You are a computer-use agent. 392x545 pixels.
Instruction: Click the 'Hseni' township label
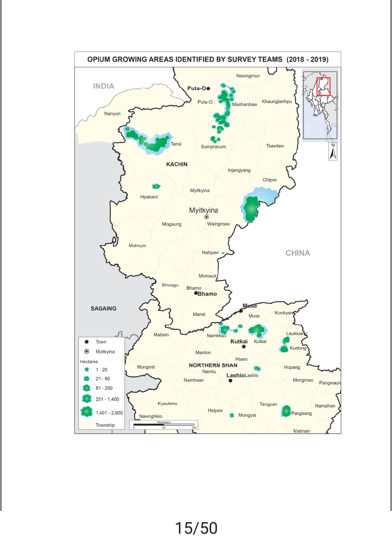[241, 359]
